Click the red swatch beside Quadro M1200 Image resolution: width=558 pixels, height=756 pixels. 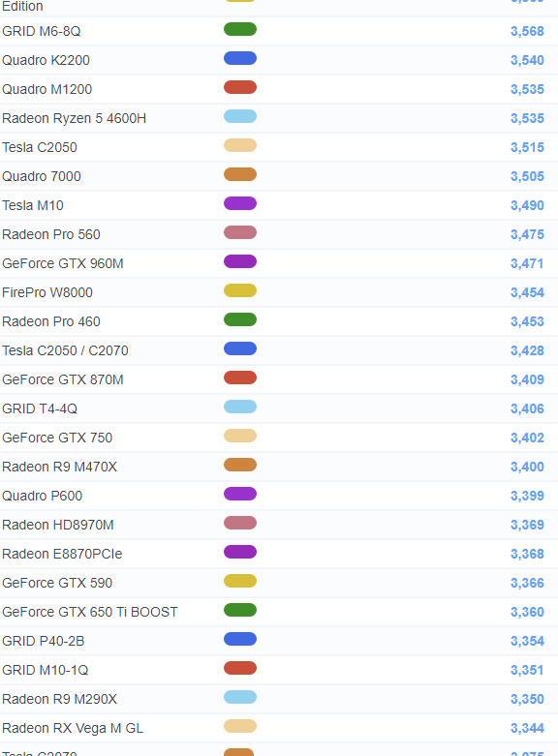pos(240,87)
